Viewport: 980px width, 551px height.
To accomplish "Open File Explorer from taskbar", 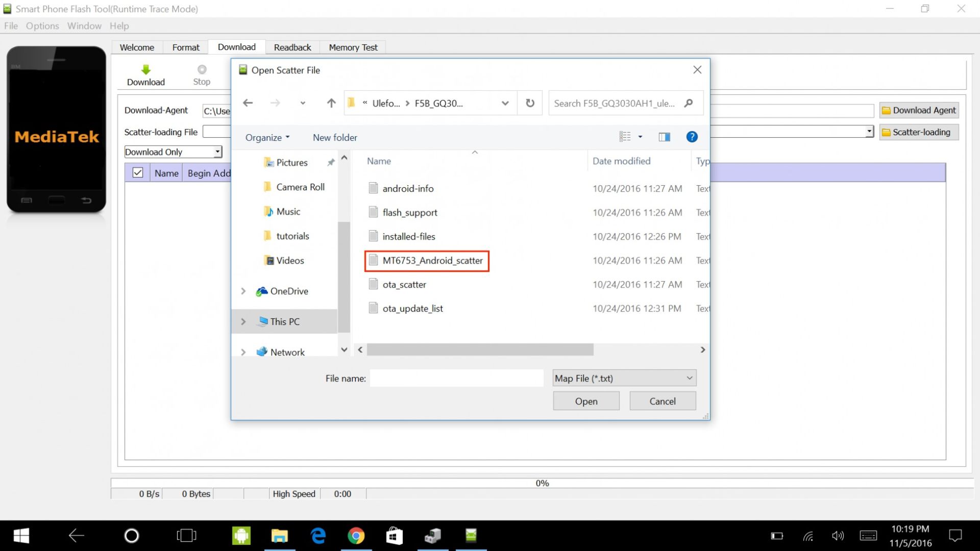I will (x=280, y=536).
